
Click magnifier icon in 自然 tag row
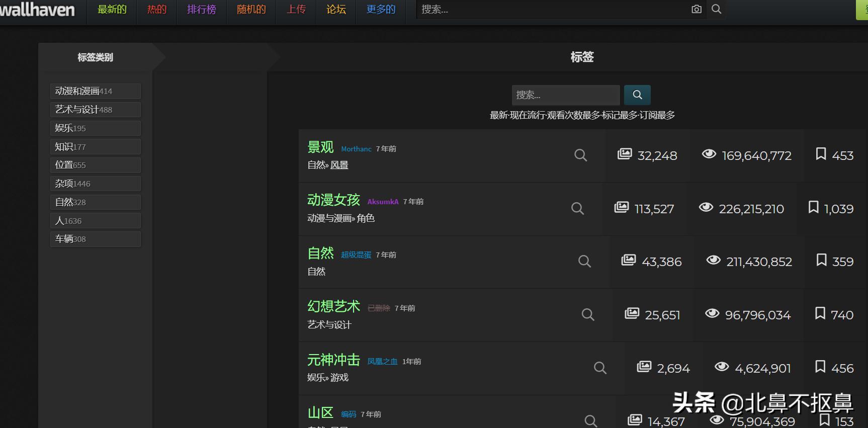(x=584, y=261)
